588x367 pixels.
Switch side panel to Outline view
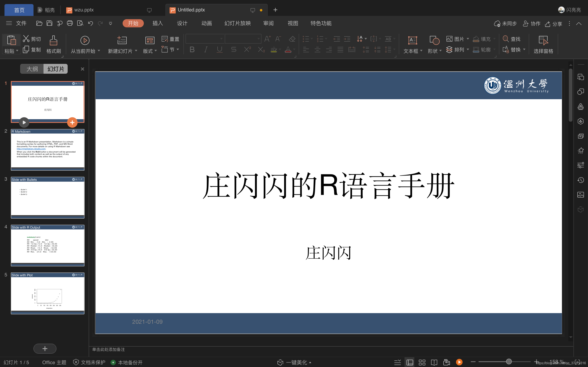coord(32,69)
